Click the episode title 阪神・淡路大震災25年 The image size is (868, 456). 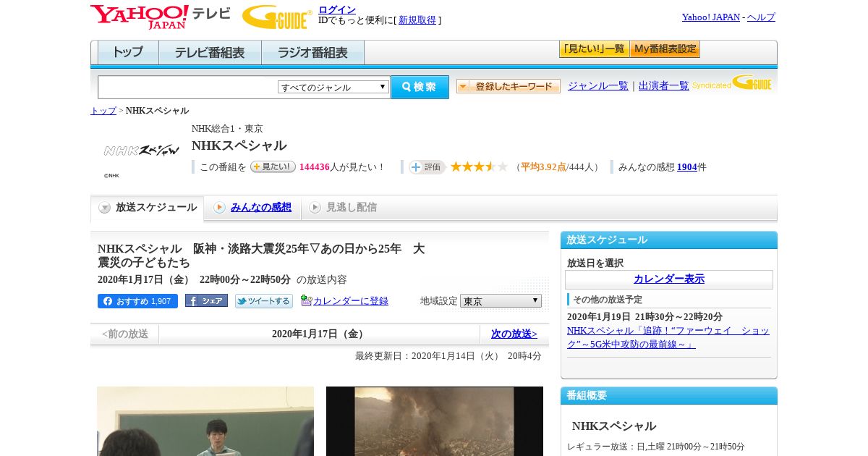[261, 256]
